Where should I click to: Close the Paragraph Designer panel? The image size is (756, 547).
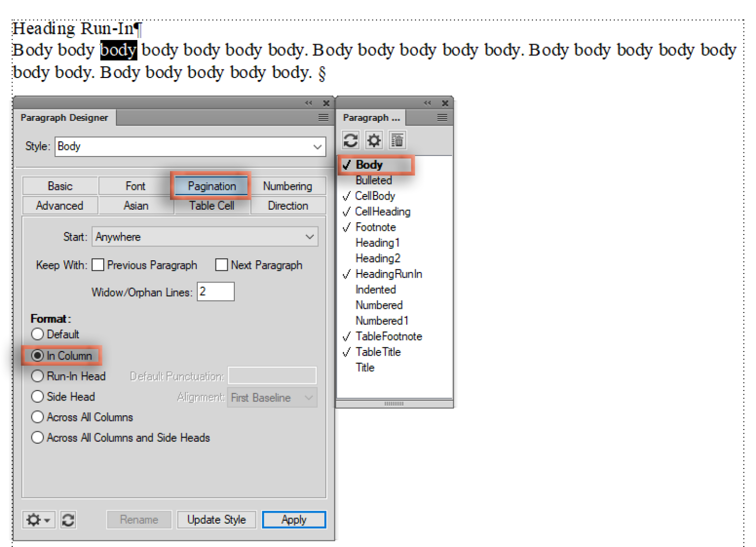pyautogui.click(x=326, y=103)
